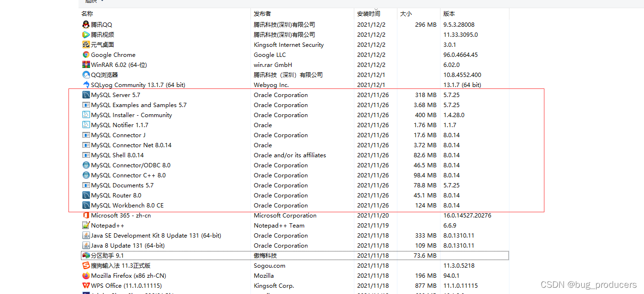
Task: Click size value 318 MB
Action: [x=426, y=95]
